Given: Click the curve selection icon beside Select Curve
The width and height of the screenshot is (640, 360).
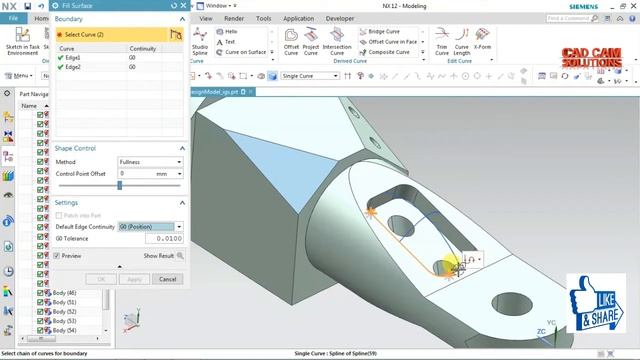Looking at the screenshot, I should coord(176,35).
